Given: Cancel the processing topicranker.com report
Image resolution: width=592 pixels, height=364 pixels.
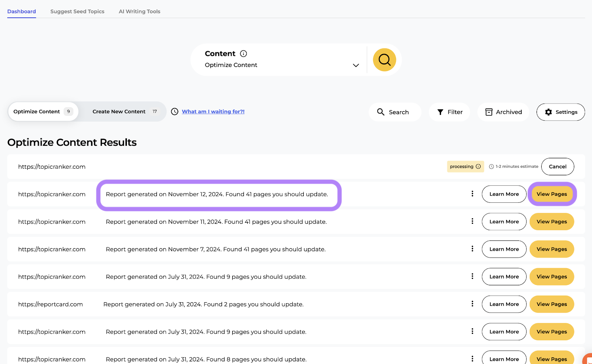Looking at the screenshot, I should [557, 166].
